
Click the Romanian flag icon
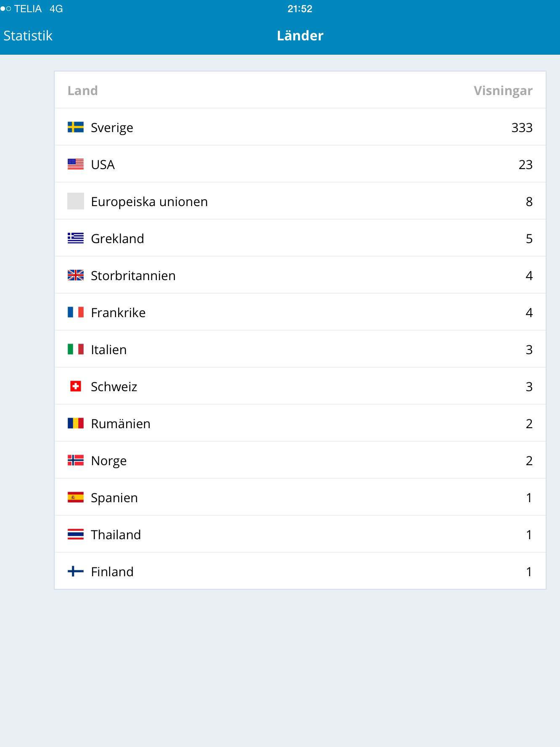point(76,423)
